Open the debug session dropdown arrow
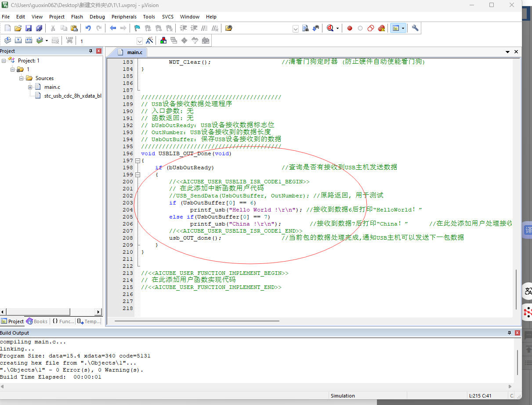This screenshot has width=532, height=405. coord(337,28)
